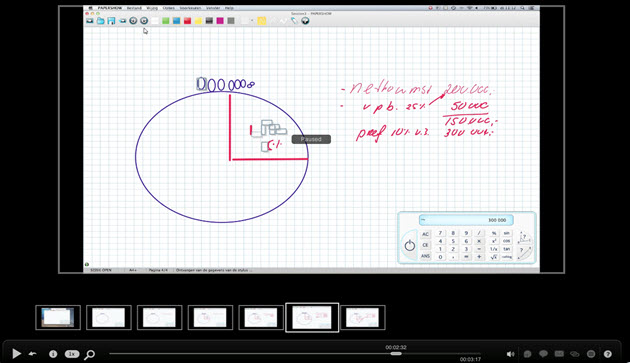This screenshot has height=363, width=630.
Task: Click the printer icon in toolbar
Action: tap(122, 21)
